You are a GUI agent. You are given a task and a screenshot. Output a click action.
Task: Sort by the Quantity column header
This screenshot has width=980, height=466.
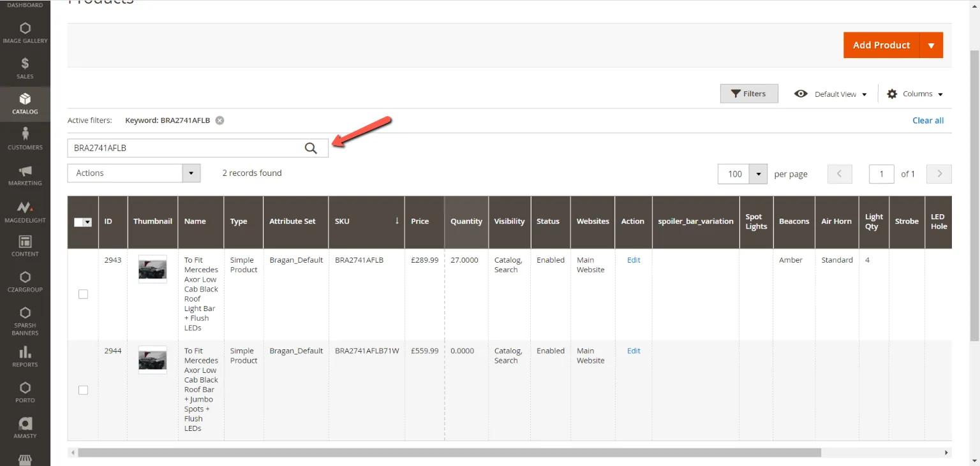click(x=466, y=222)
